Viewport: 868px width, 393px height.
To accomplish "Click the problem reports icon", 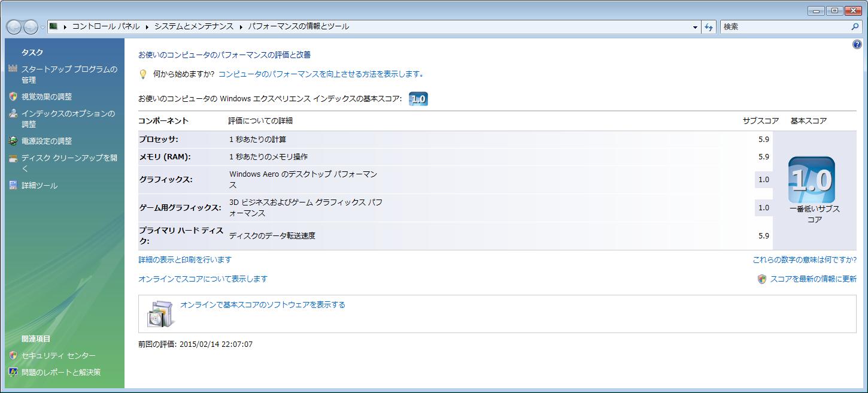I will point(13,372).
